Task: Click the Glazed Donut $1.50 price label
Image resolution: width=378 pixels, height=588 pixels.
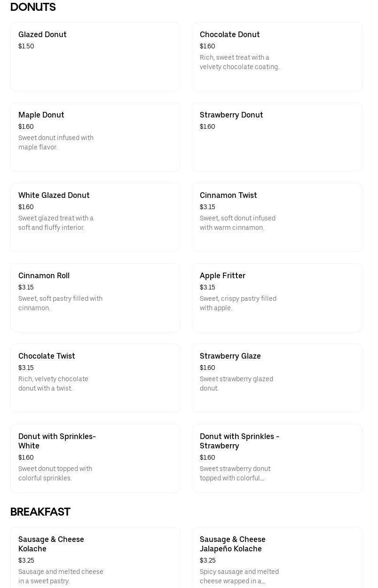Action: (26, 46)
